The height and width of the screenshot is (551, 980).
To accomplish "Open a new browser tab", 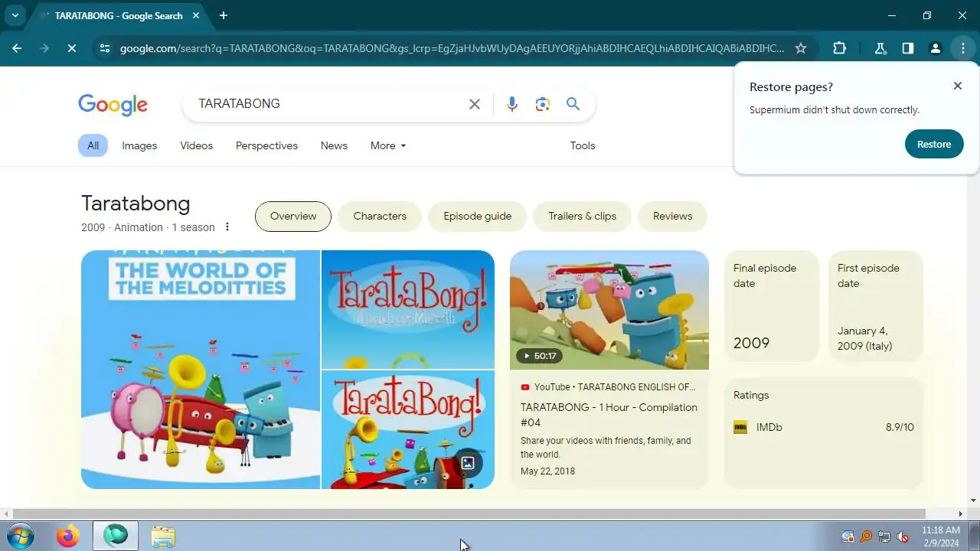I will coord(224,15).
